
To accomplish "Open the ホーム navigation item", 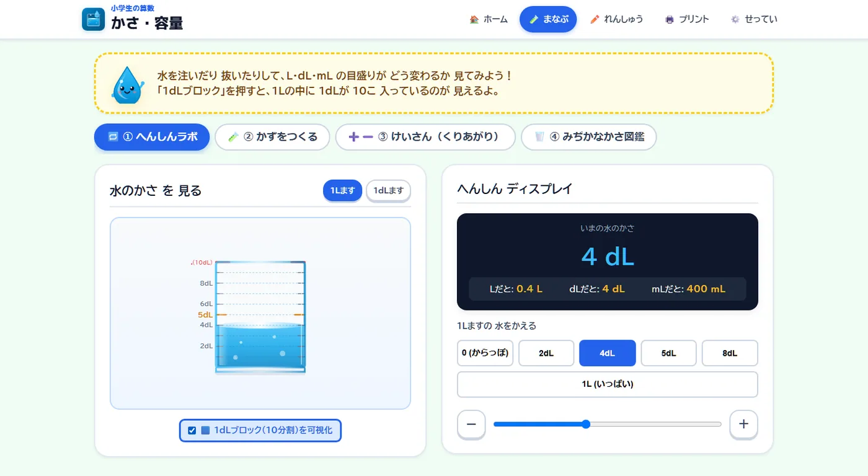I will 489,19.
